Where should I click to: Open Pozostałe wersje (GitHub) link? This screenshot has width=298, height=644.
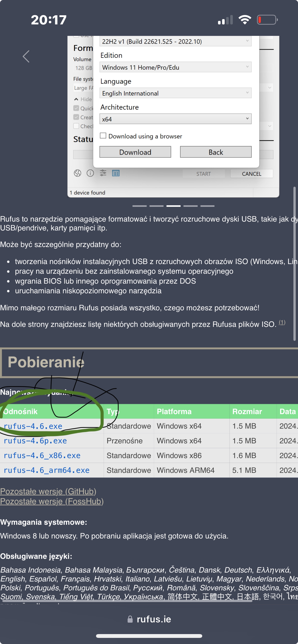click(x=48, y=491)
